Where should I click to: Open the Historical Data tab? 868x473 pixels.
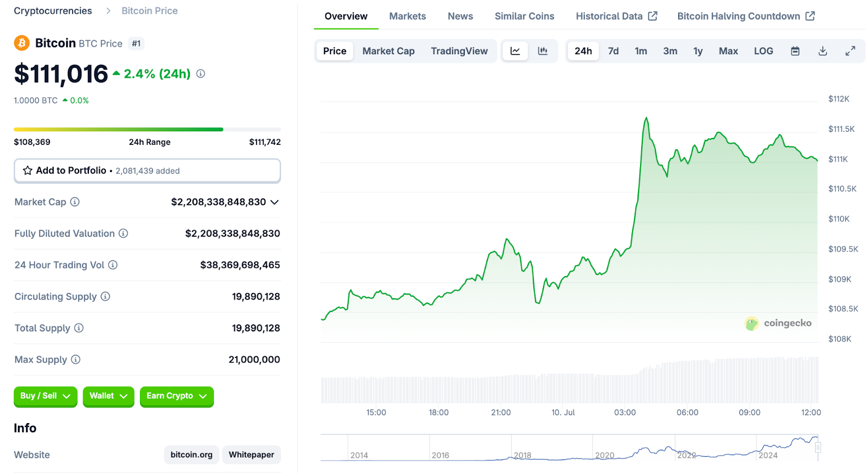pos(616,16)
